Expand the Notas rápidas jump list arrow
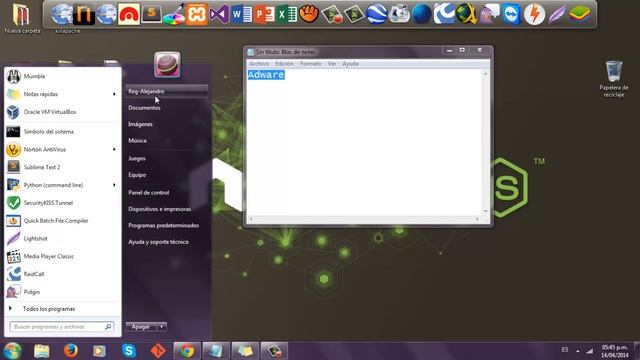Screen dimensions: 640x360 (114, 94)
